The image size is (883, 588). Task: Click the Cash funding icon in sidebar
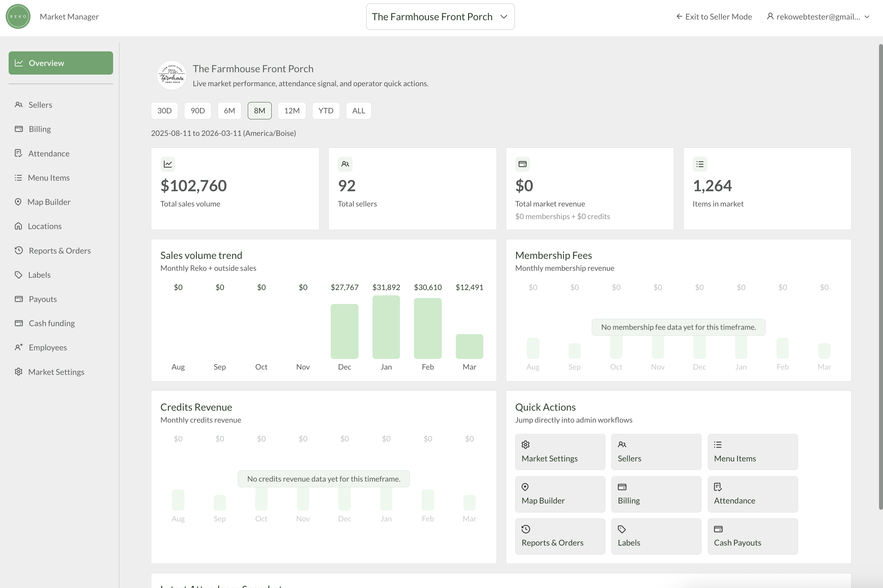(x=19, y=323)
